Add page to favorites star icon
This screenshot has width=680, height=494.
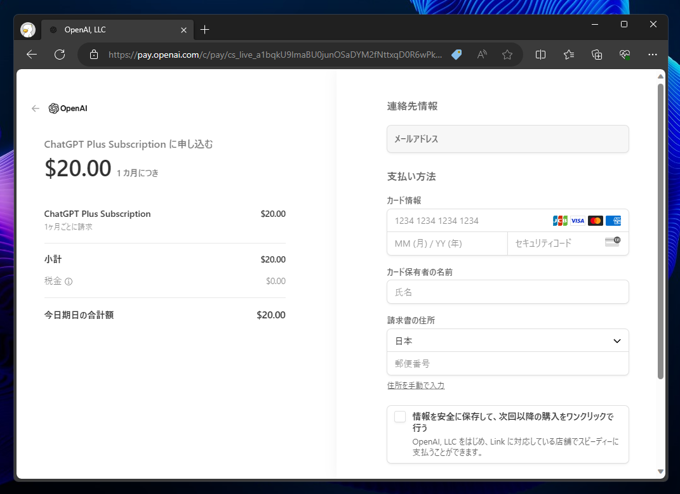(x=507, y=55)
